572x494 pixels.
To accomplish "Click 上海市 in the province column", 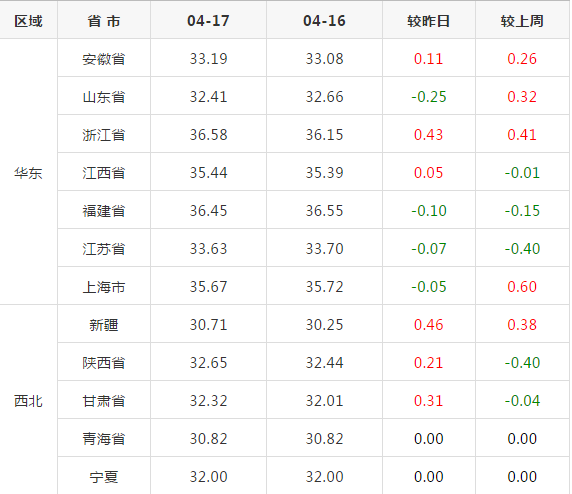I will [x=104, y=287].
